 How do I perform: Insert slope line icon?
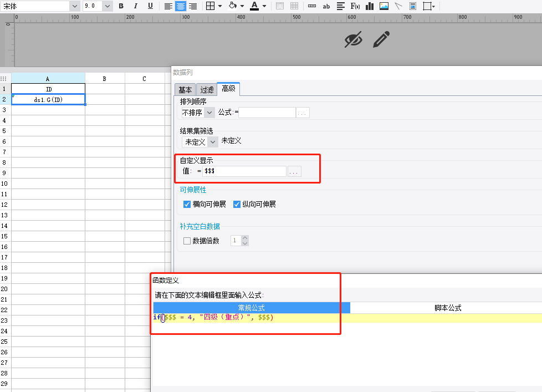[x=398, y=6]
